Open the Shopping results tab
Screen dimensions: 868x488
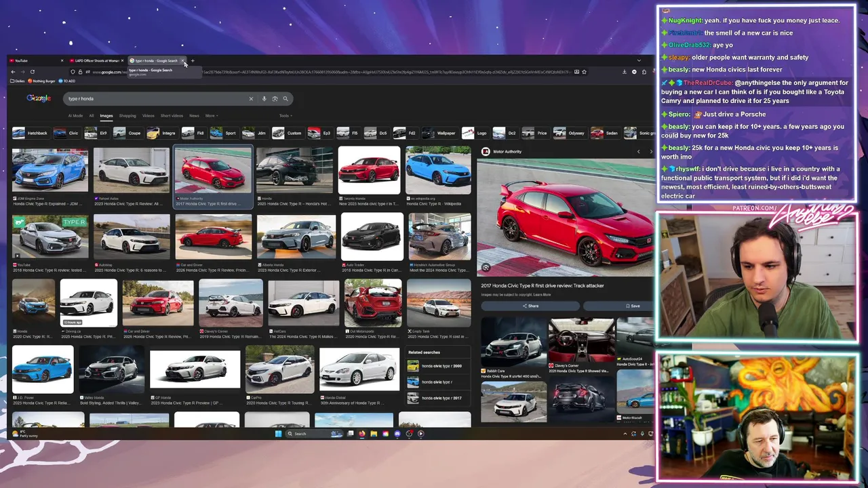[127, 116]
